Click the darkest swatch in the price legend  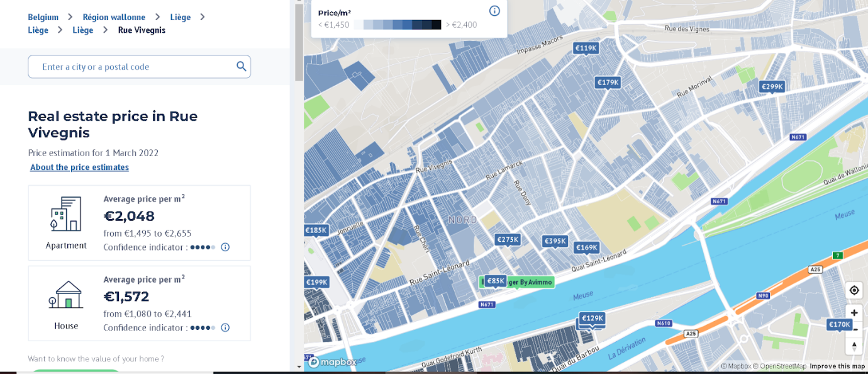click(437, 25)
